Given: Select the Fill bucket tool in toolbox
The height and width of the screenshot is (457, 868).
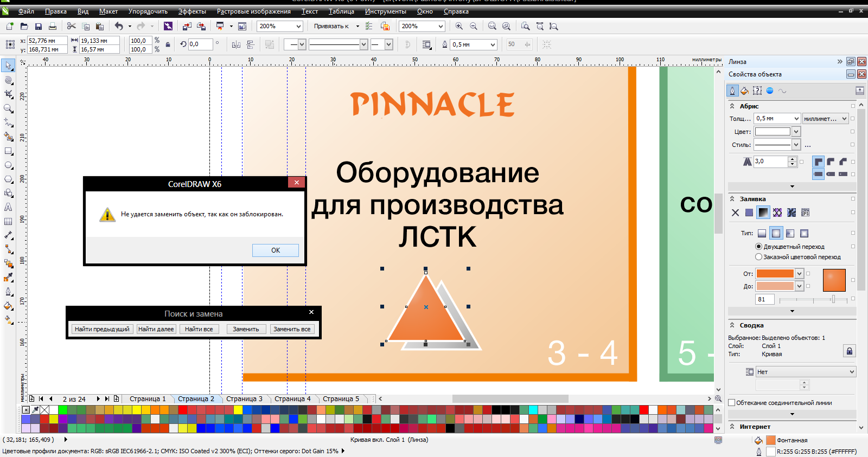Looking at the screenshot, I should 8,306.
